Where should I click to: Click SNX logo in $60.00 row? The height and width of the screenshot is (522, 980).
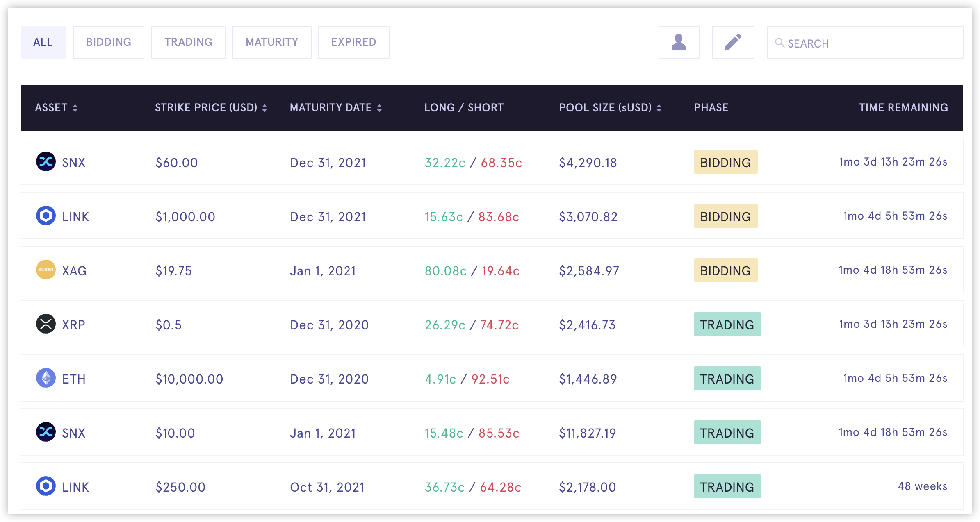(46, 161)
